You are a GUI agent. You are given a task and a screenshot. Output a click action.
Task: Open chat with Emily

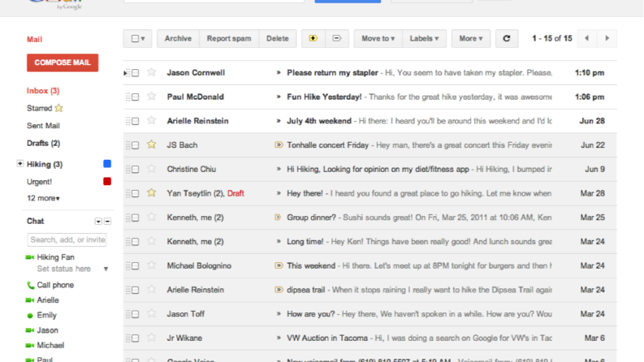tap(46, 315)
